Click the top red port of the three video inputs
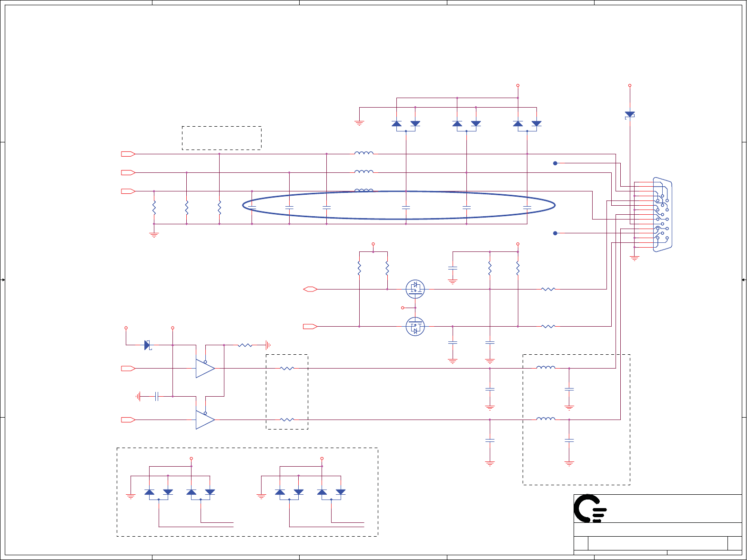The height and width of the screenshot is (560, 747). click(128, 154)
